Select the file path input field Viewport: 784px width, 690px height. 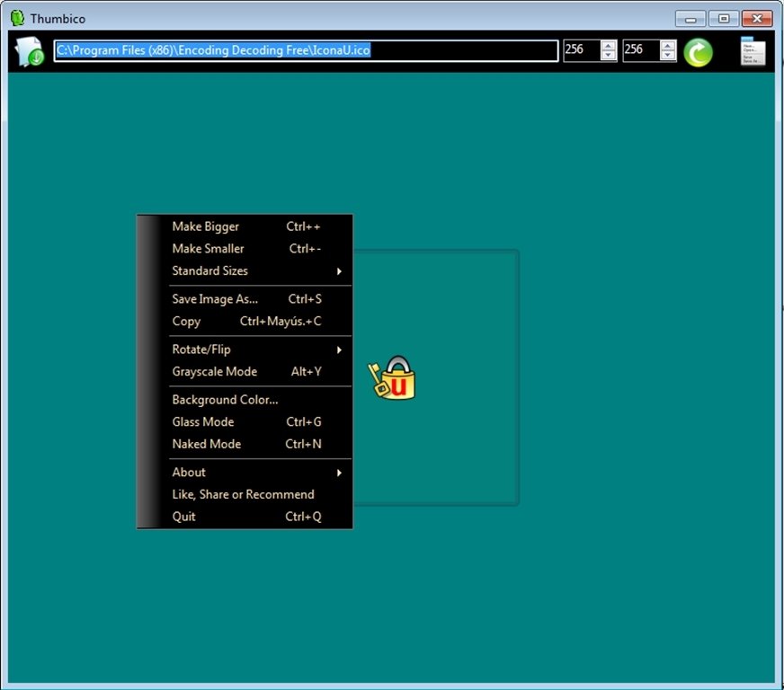(x=306, y=50)
